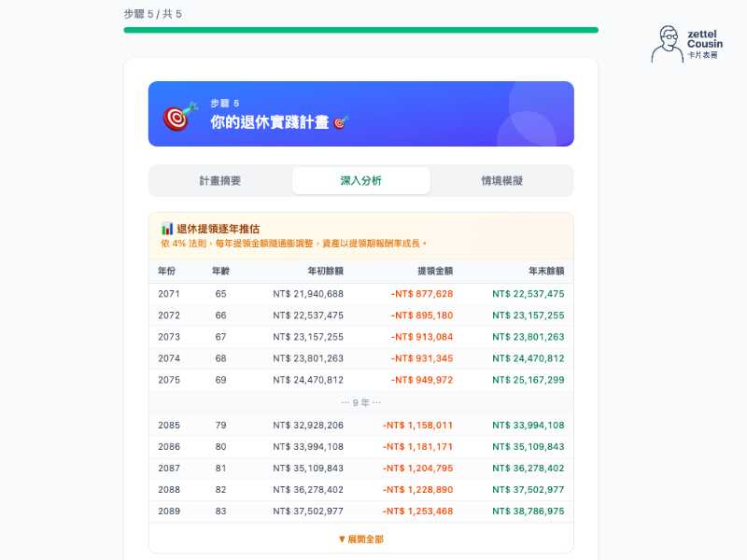747x560 pixels.
Task: Select the active 深入分析 tab
Action: (x=361, y=180)
